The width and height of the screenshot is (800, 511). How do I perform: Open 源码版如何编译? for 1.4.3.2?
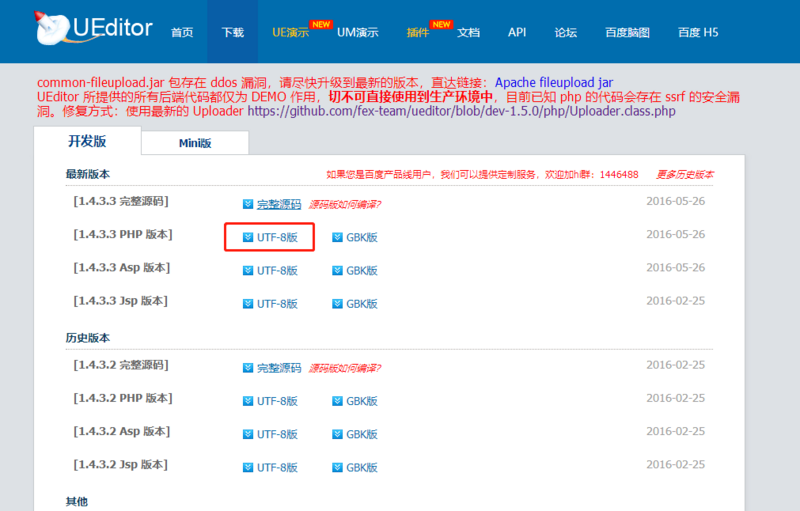point(345,368)
